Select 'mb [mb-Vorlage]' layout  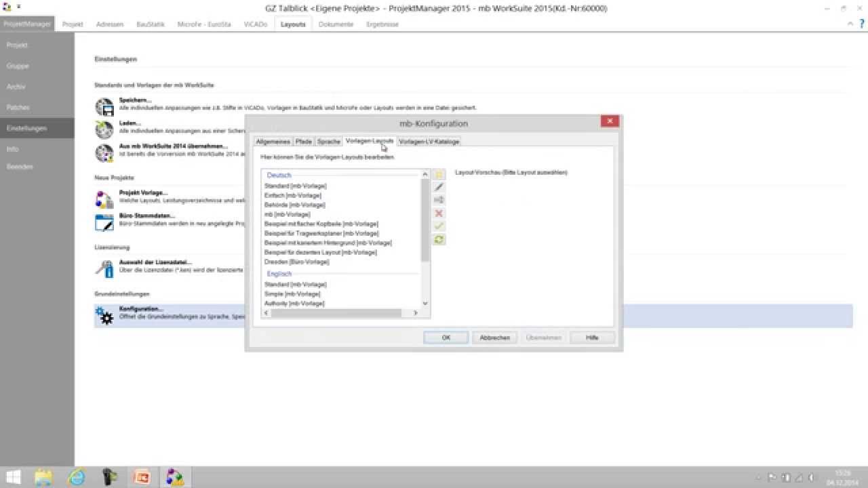[288, 214]
